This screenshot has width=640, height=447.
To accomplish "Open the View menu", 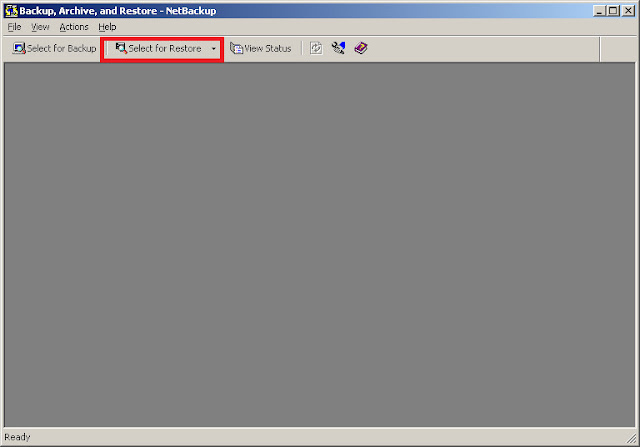I will coord(40,27).
